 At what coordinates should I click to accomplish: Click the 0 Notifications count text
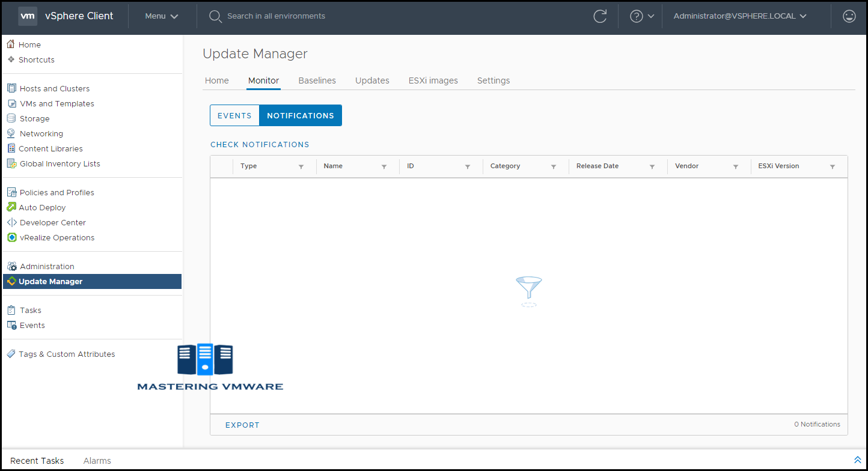(818, 424)
